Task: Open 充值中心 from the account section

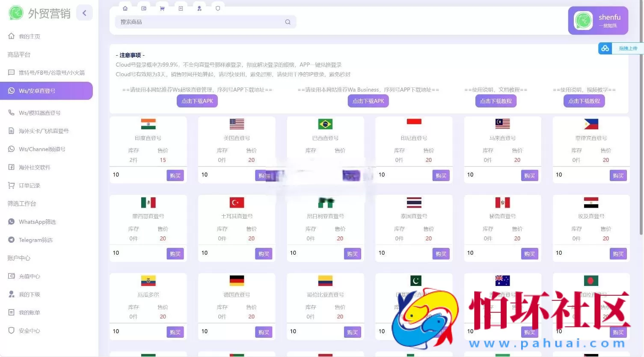Action: (x=29, y=276)
